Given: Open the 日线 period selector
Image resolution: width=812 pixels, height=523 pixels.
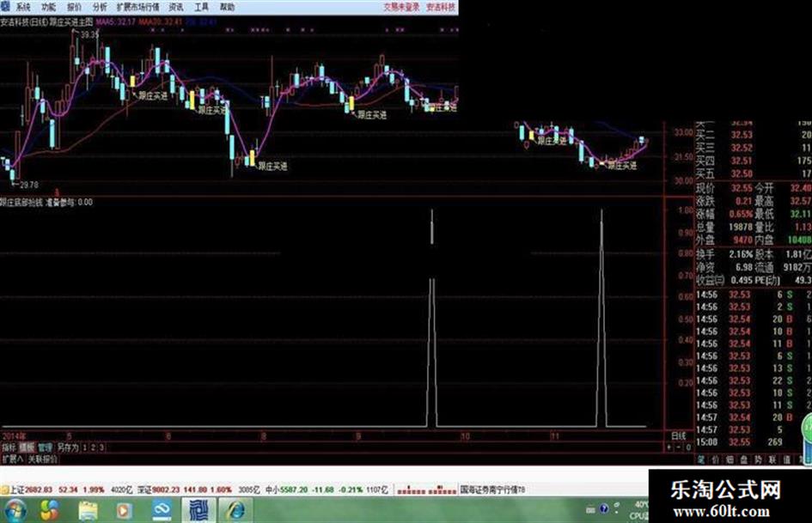Looking at the screenshot, I should tap(679, 436).
